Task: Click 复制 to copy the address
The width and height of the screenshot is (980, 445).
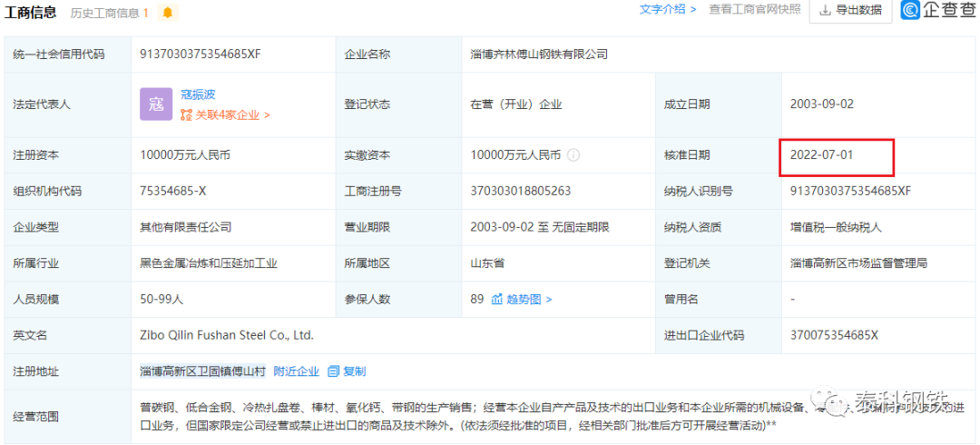Action: point(355,371)
